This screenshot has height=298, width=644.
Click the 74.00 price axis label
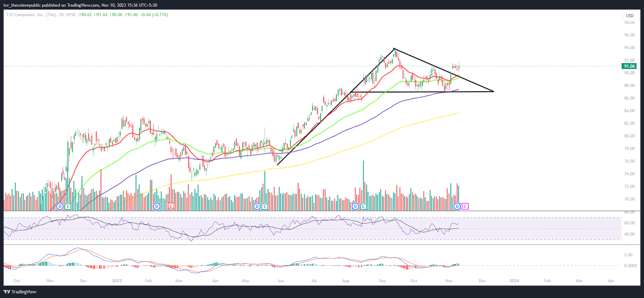coord(629,174)
